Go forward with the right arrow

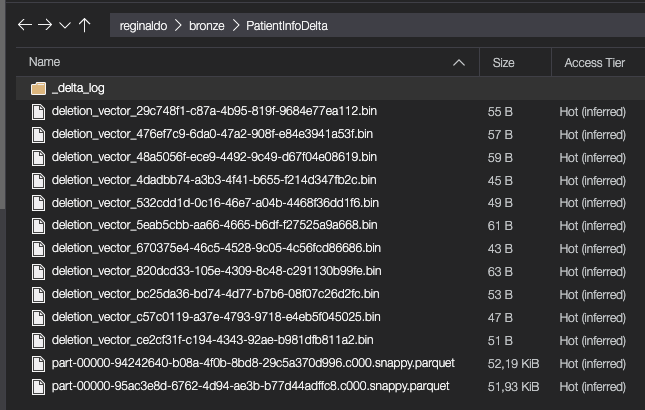coord(45,25)
